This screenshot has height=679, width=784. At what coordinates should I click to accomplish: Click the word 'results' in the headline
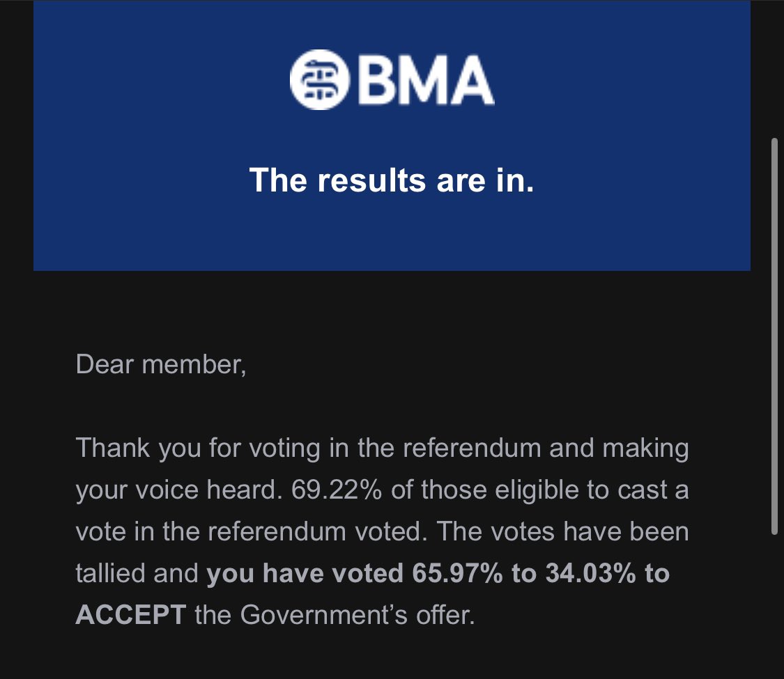(371, 180)
